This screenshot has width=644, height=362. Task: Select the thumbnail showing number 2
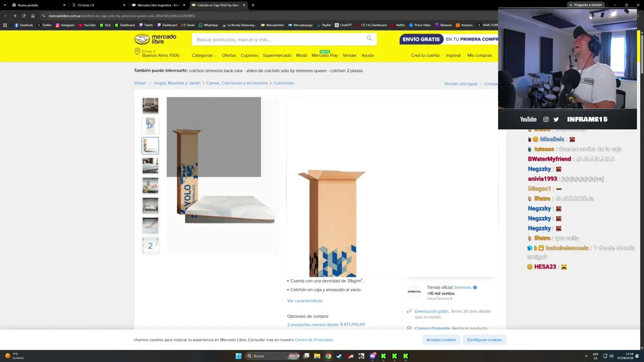tap(150, 246)
